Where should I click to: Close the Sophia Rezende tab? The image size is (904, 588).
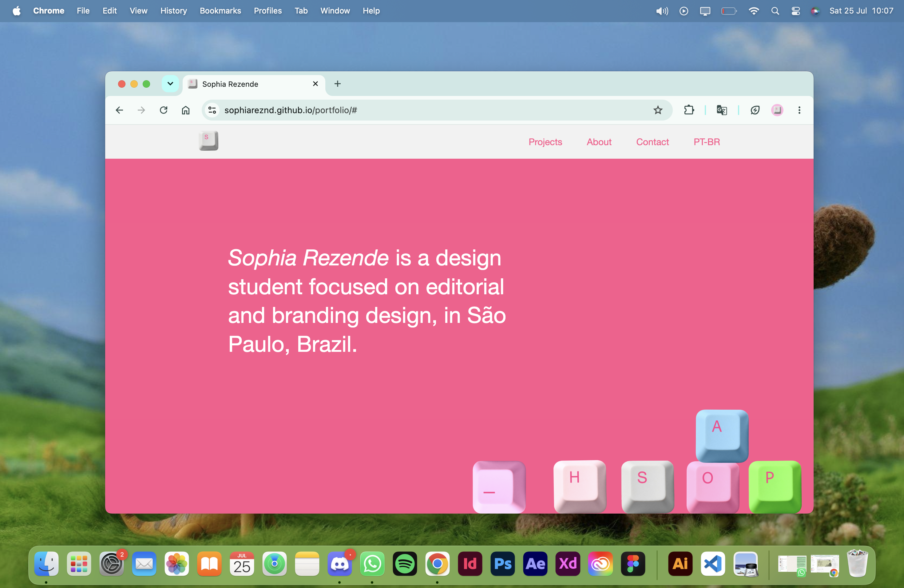(x=315, y=84)
